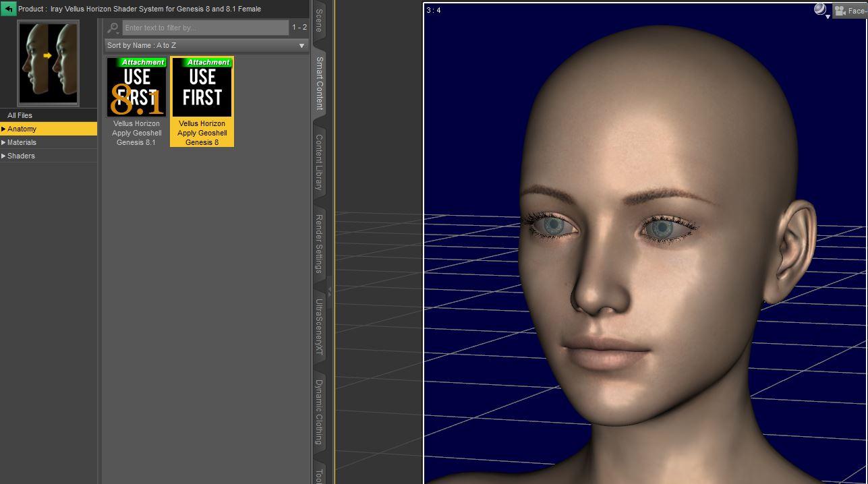This screenshot has width=868, height=484.
Task: Expand the Materials category arrow
Action: click(x=3, y=142)
